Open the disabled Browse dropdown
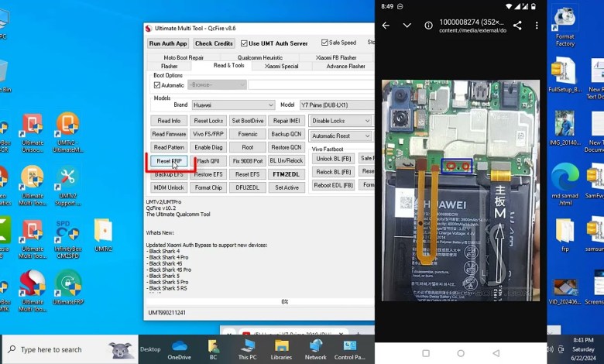Screen dimensions: 604x364 [x=217, y=84]
